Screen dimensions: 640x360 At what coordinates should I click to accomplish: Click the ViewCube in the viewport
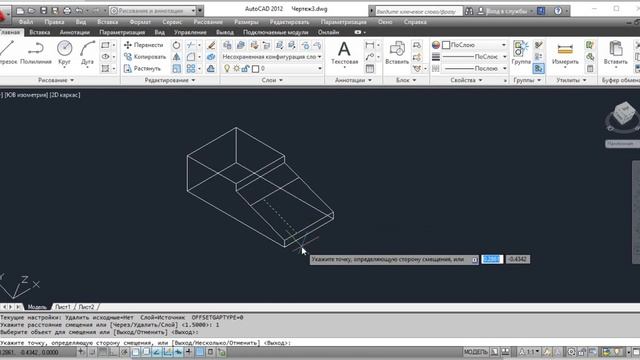tap(623, 114)
